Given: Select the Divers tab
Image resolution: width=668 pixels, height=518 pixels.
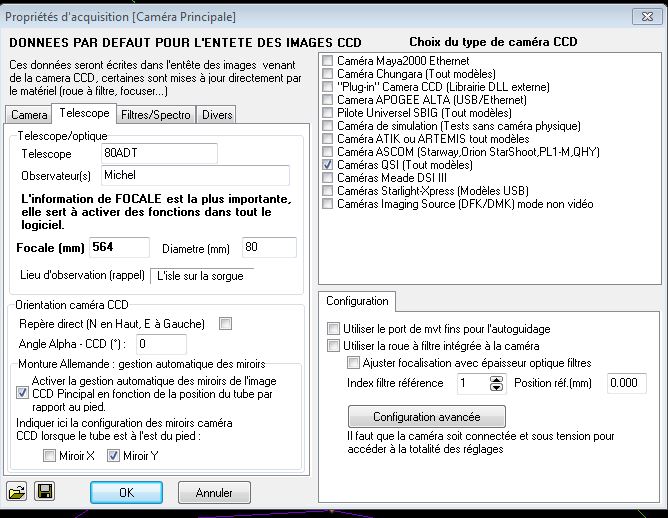Looking at the screenshot, I should point(217,115).
